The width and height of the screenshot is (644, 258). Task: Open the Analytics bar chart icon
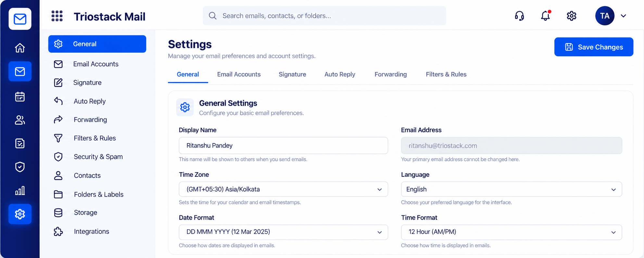point(20,191)
